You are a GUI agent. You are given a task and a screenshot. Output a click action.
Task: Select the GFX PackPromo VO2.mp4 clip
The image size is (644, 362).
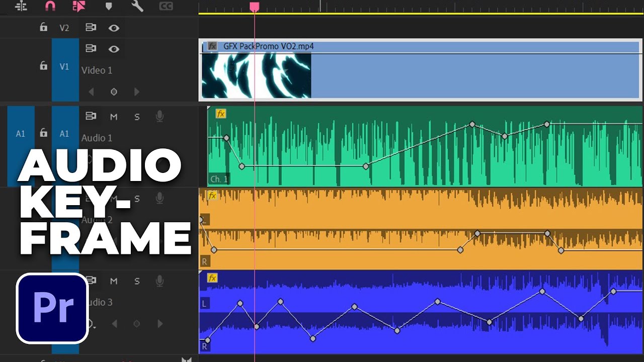tap(453, 75)
